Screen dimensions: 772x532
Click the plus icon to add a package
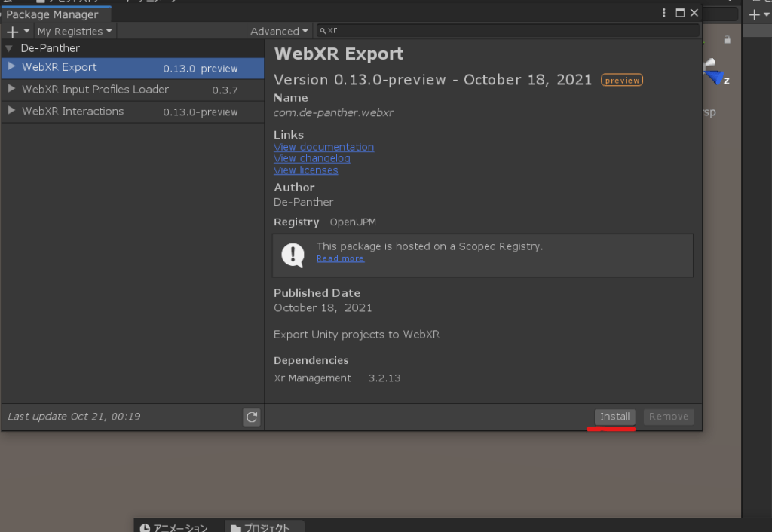pyautogui.click(x=11, y=31)
